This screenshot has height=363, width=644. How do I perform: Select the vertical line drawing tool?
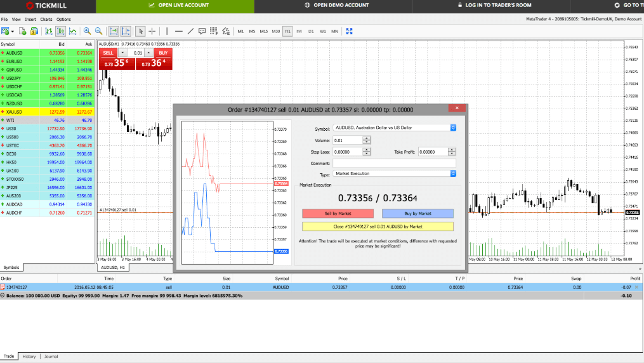[167, 31]
